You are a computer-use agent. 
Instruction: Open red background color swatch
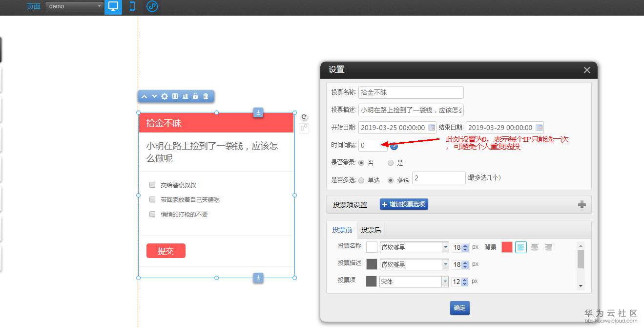tap(507, 247)
